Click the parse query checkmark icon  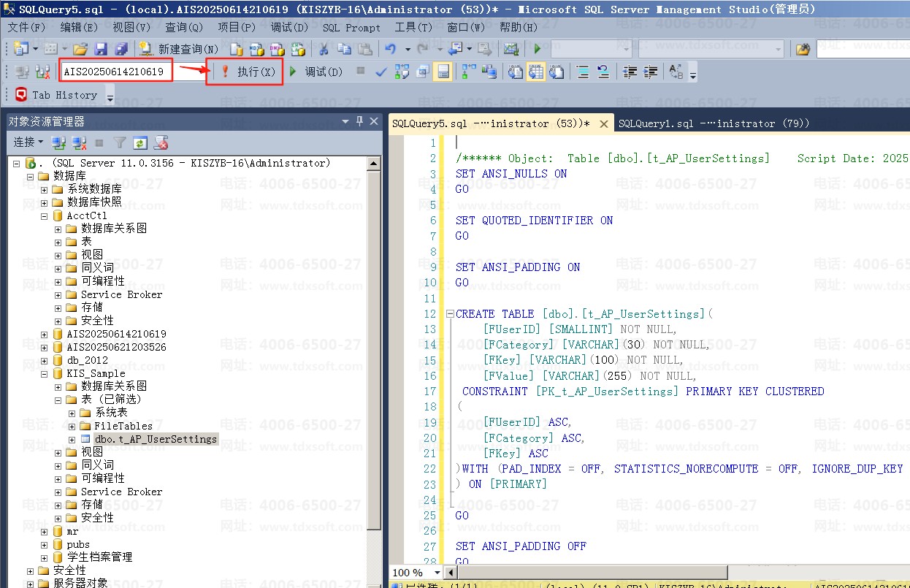coord(381,72)
